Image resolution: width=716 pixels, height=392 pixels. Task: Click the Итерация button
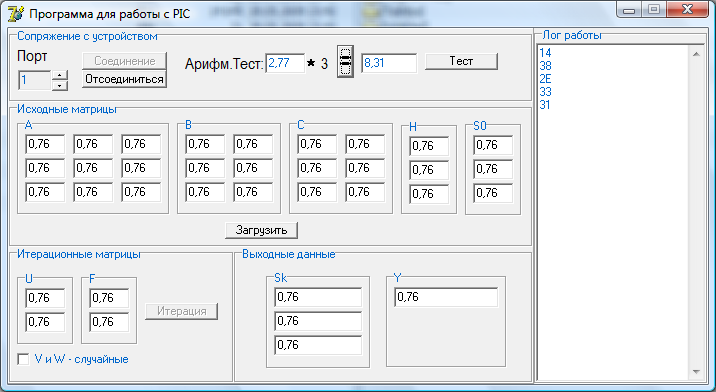pyautogui.click(x=181, y=311)
